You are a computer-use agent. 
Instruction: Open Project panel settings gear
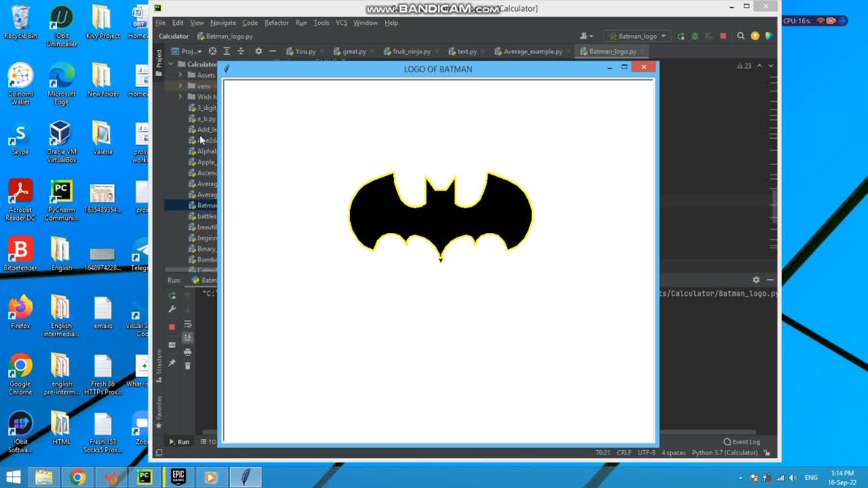(258, 51)
